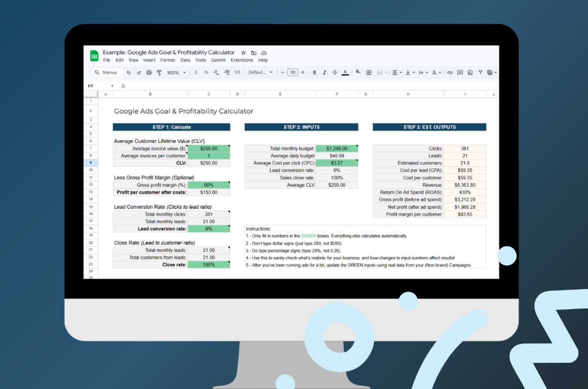Increase font size with plus button

pos(303,72)
